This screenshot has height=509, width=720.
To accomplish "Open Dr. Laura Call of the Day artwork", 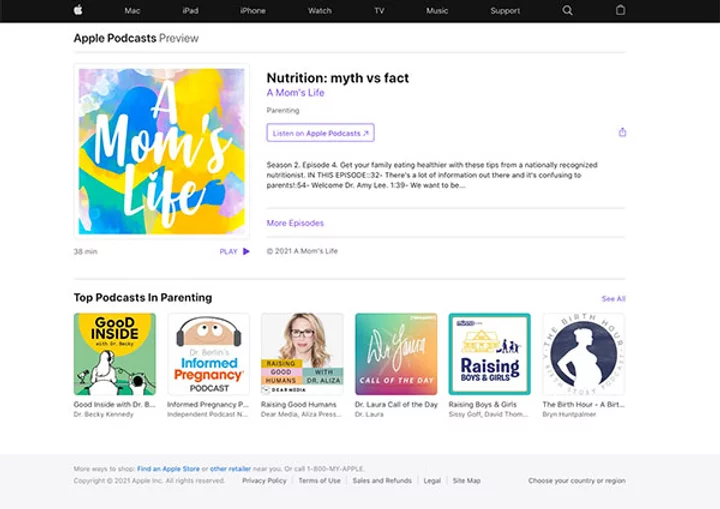I will tap(396, 354).
